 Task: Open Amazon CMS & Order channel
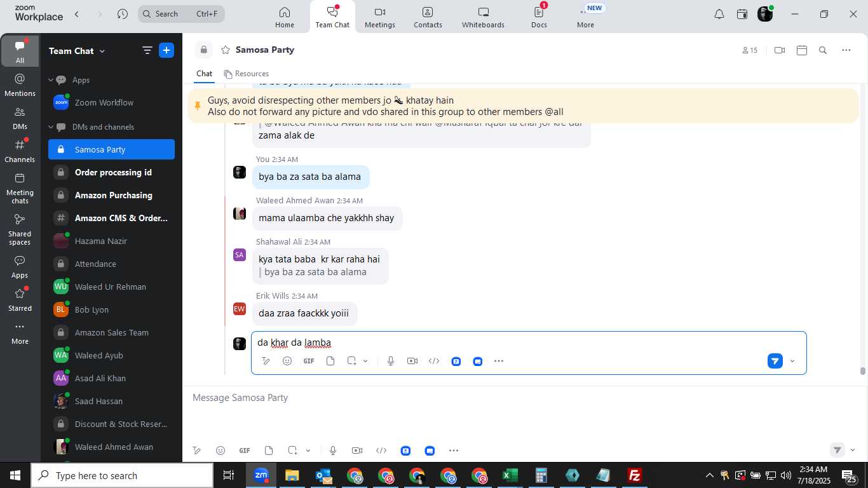[111, 218]
